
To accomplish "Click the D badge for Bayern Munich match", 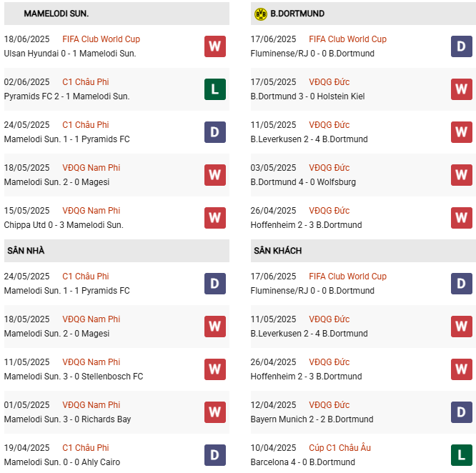I will [x=462, y=412].
